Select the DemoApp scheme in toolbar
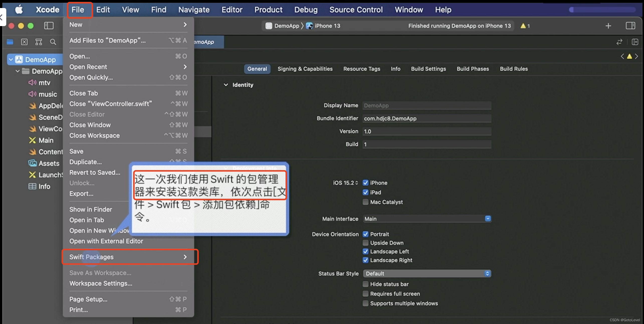Image resolution: width=644 pixels, height=324 pixels. [282, 26]
